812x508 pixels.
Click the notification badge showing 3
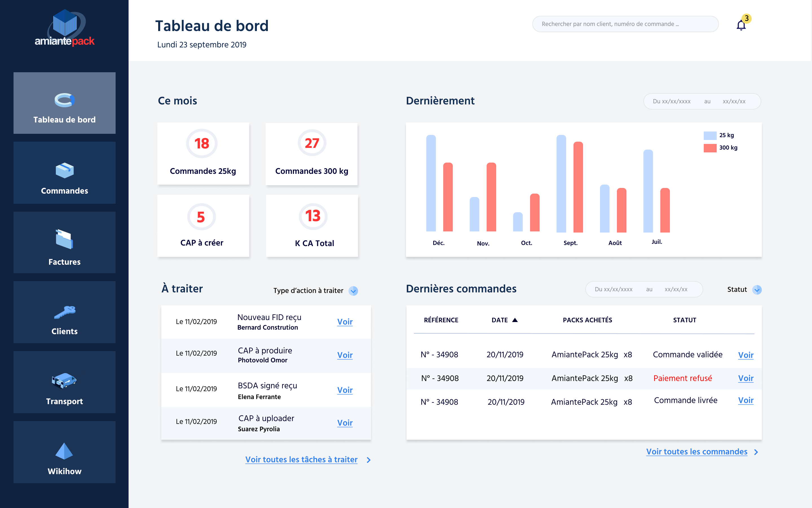pos(747,18)
